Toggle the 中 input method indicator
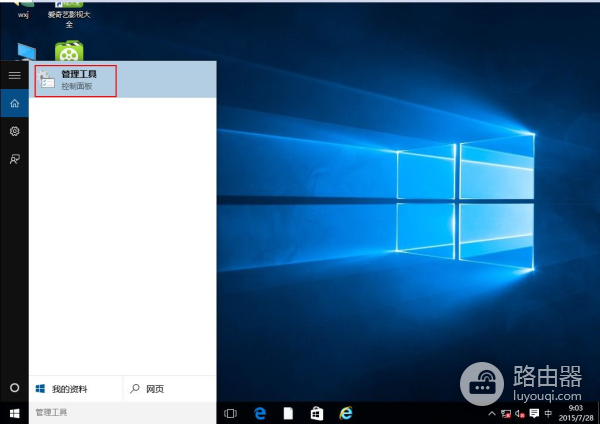 [x=548, y=413]
